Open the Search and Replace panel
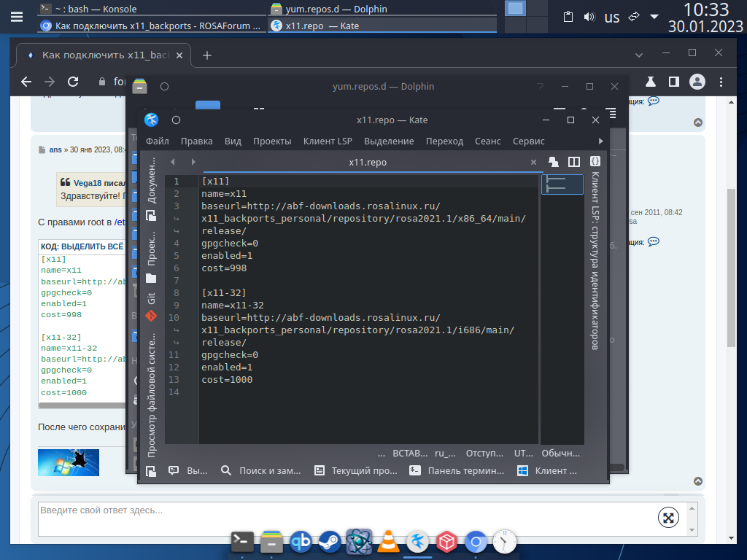 point(261,471)
